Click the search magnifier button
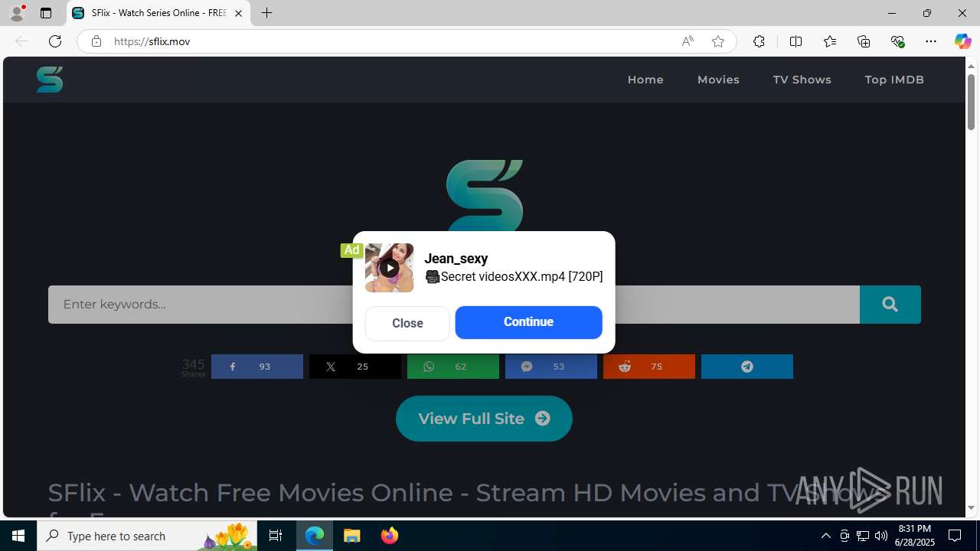This screenshot has width=980, height=551. coord(890,305)
